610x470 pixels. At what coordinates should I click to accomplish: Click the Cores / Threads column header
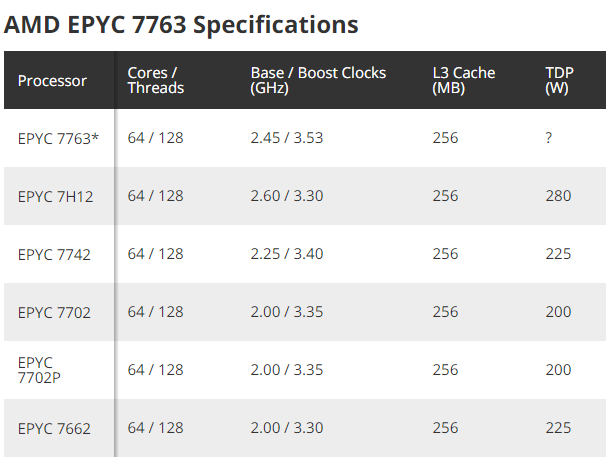tap(156, 80)
